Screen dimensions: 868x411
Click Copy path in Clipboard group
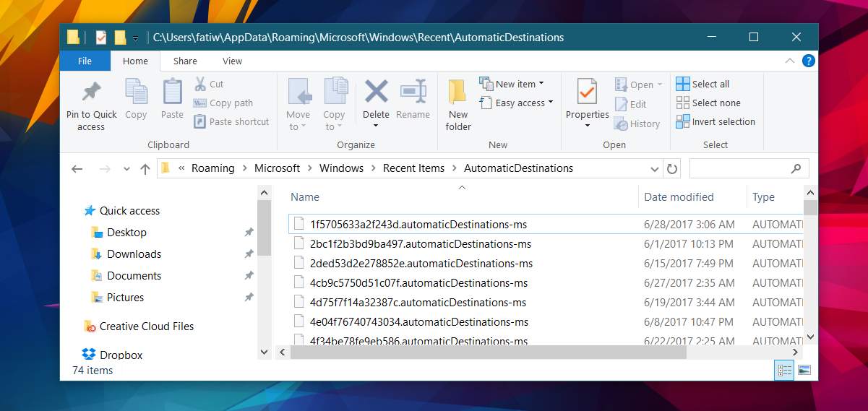tap(223, 103)
